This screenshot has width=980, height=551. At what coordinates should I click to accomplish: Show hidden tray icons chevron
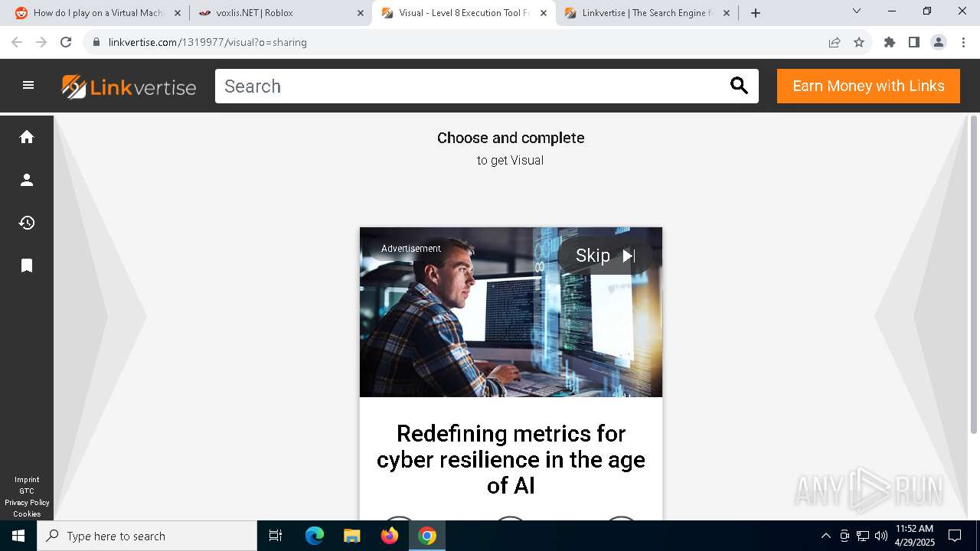[x=825, y=536]
